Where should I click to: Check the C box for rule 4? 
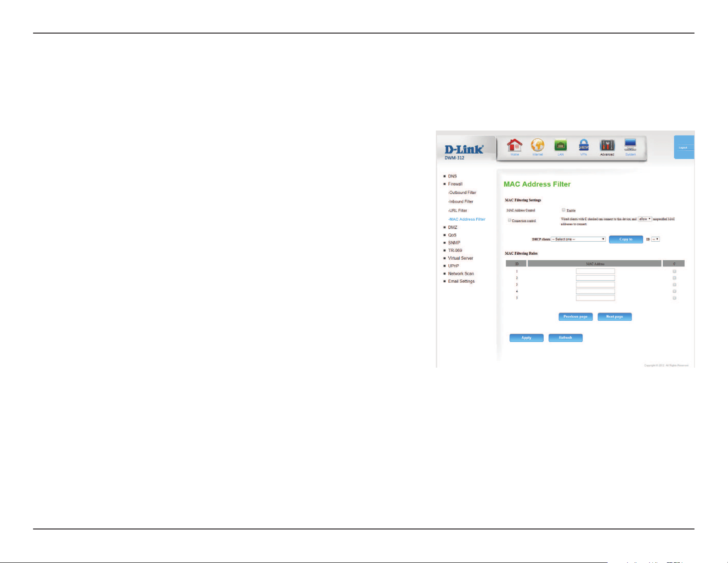click(x=674, y=291)
